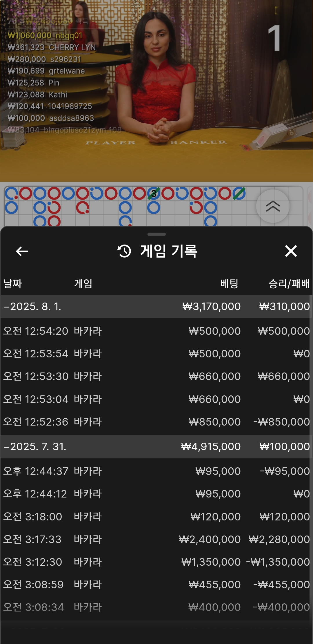Viewport: 313px width, 644px height.
Task: Tap the -₩850,000 loss amount
Action: coord(282,422)
